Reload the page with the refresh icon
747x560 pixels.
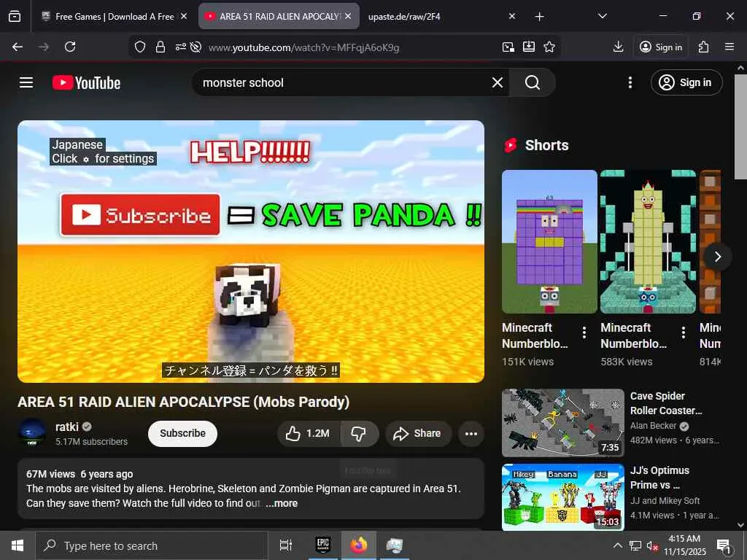tap(70, 47)
